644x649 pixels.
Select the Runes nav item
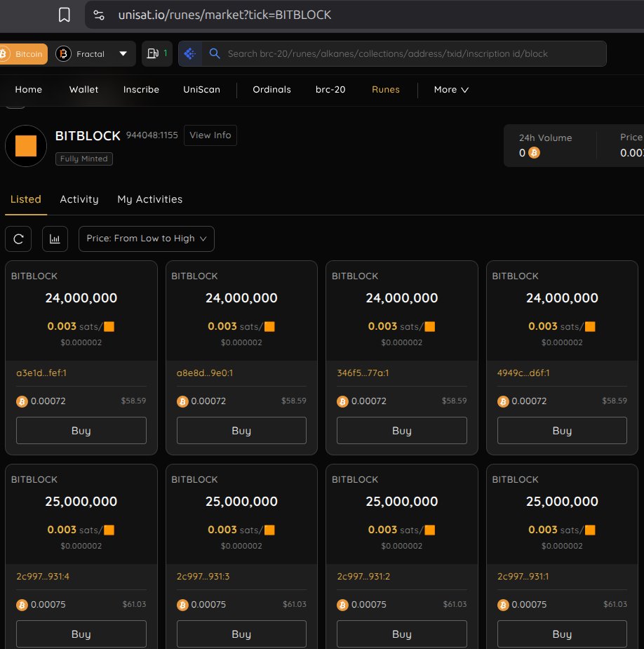point(386,89)
